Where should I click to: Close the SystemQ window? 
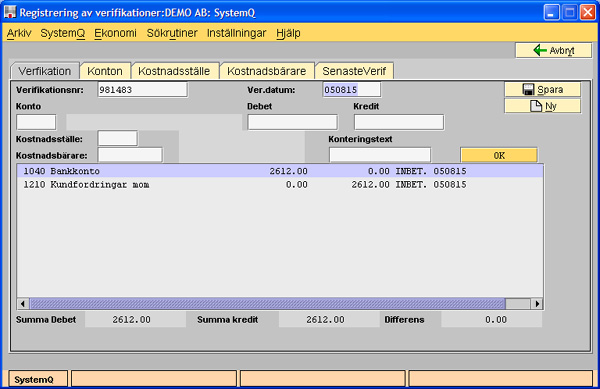click(x=587, y=12)
